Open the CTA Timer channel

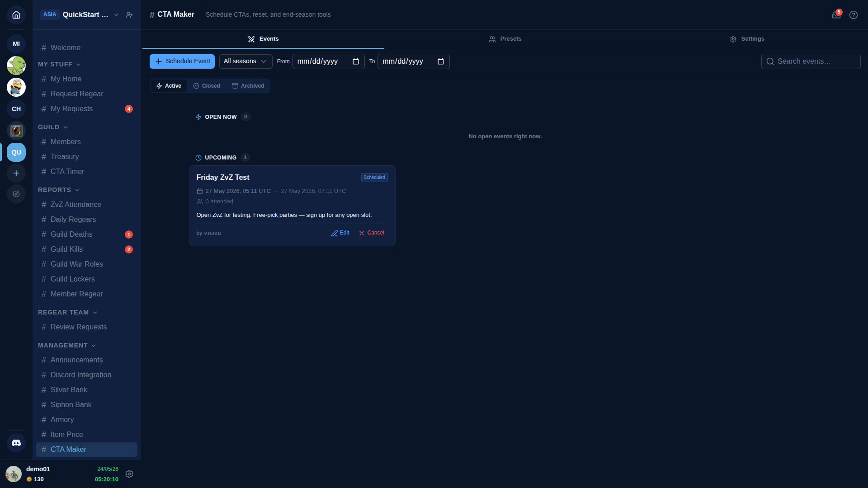pyautogui.click(x=87, y=172)
